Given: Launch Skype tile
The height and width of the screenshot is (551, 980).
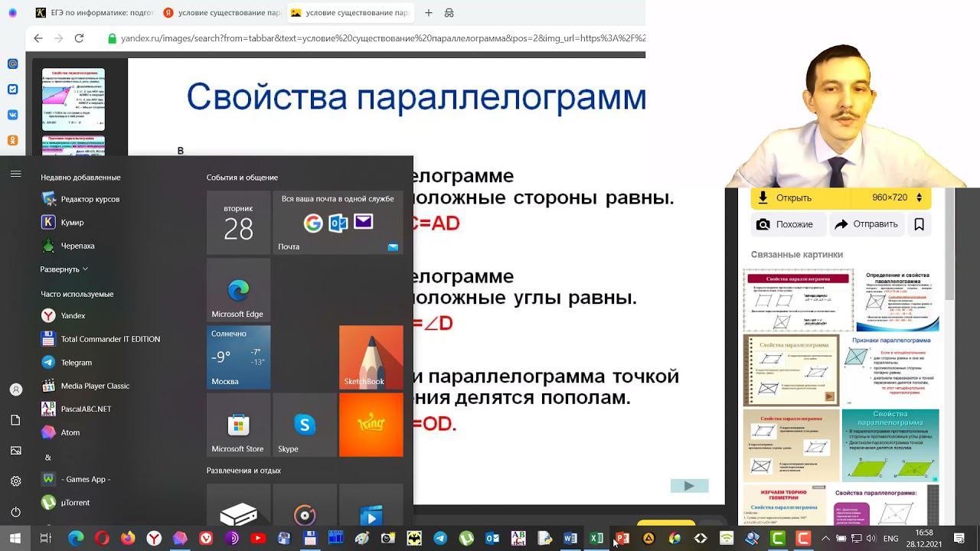Looking at the screenshot, I should [x=305, y=425].
